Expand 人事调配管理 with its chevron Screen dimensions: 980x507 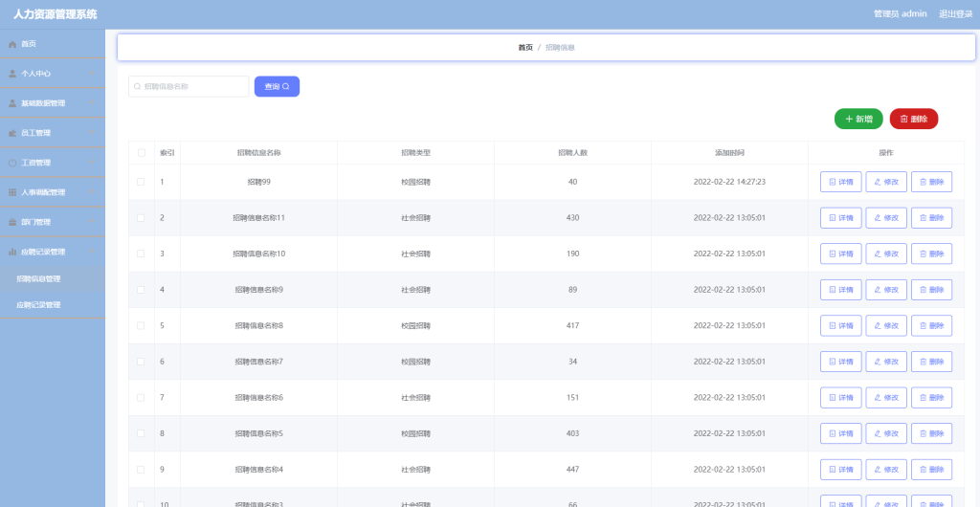93,192
